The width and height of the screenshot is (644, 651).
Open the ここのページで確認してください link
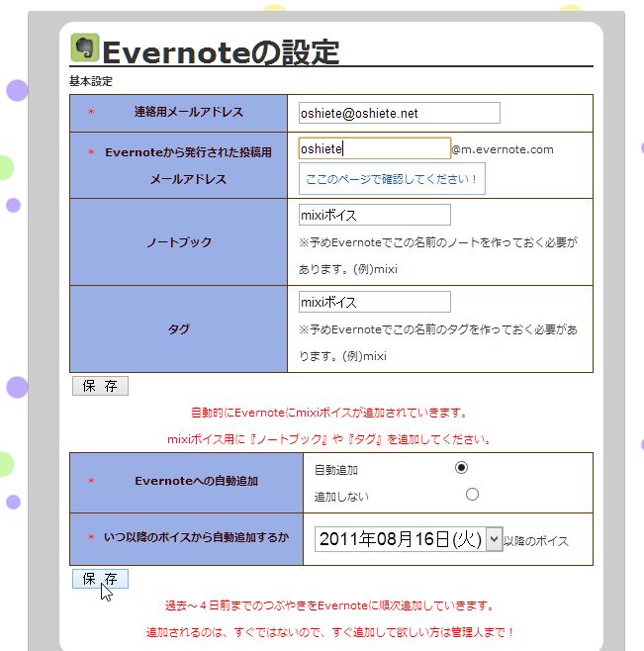(392, 179)
